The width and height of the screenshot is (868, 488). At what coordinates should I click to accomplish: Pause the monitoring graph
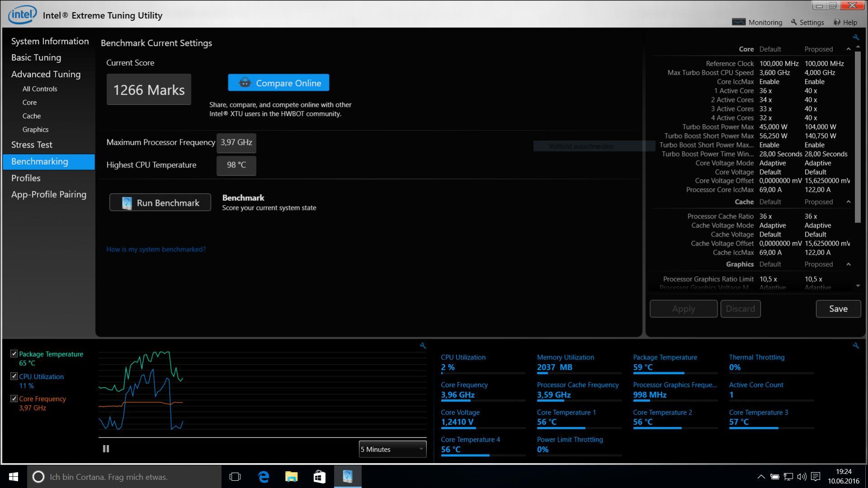[x=106, y=449]
